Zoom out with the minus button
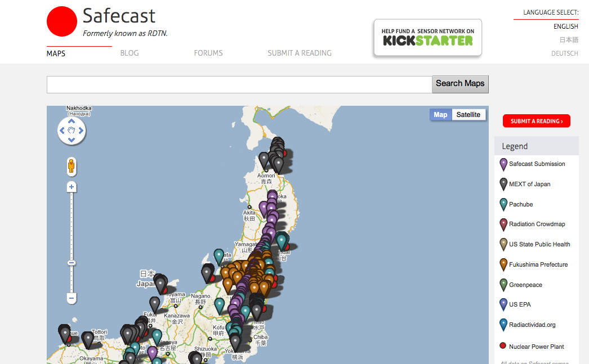Image resolution: width=589 pixels, height=364 pixels. pyautogui.click(x=72, y=298)
